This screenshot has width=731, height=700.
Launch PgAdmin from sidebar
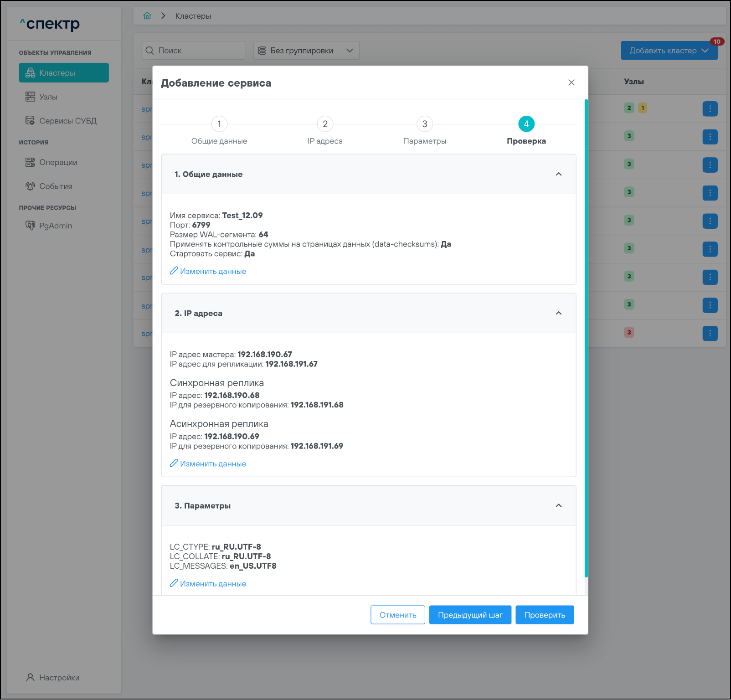point(55,226)
